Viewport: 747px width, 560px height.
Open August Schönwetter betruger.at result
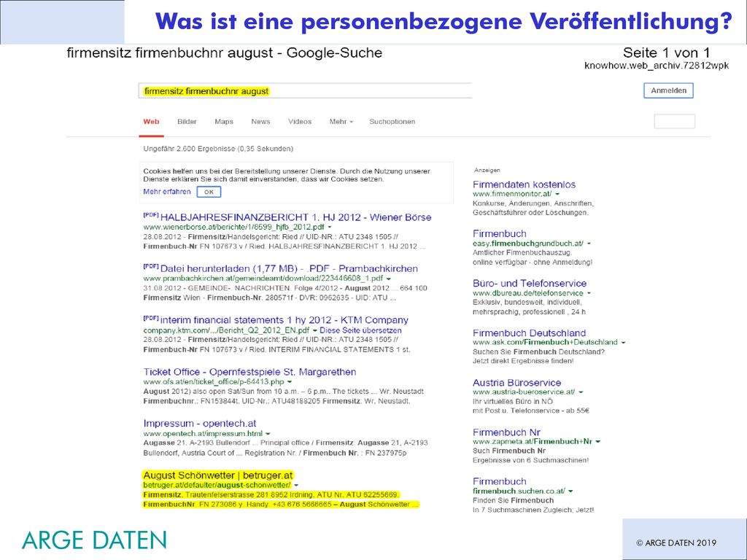click(217, 475)
